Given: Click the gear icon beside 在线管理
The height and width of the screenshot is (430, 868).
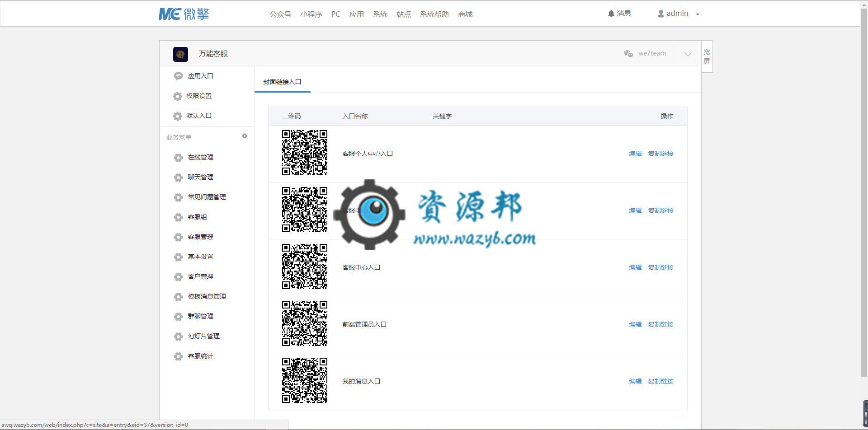Looking at the screenshot, I should (178, 158).
